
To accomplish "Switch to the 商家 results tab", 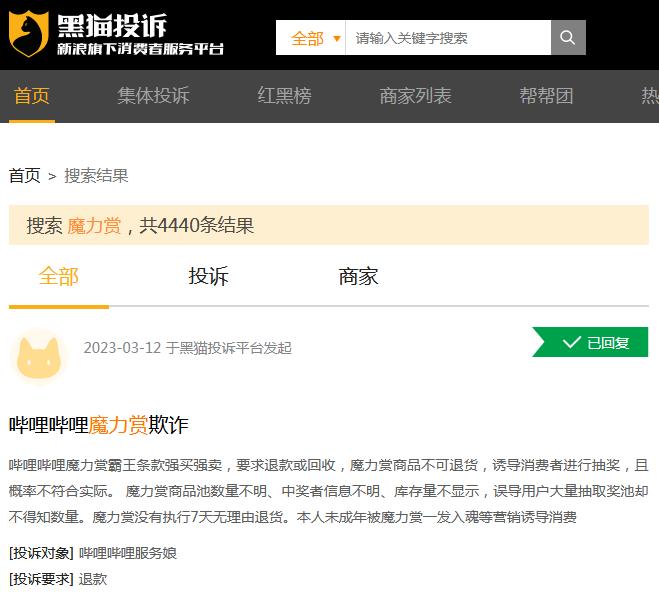I will point(358,276).
